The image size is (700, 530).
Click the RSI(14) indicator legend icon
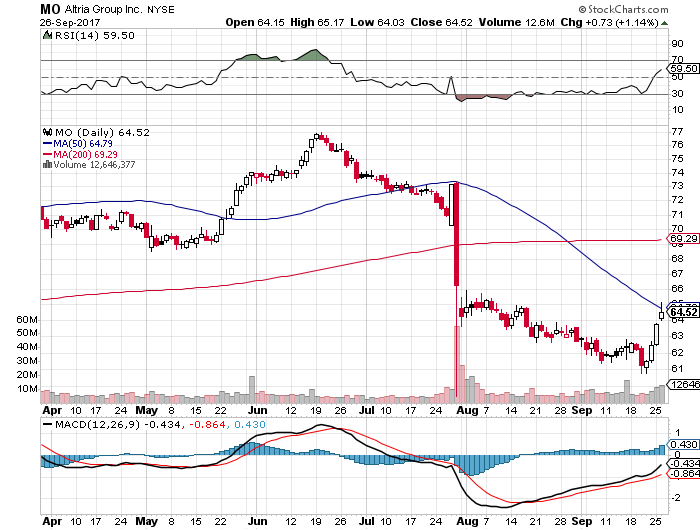(45, 36)
